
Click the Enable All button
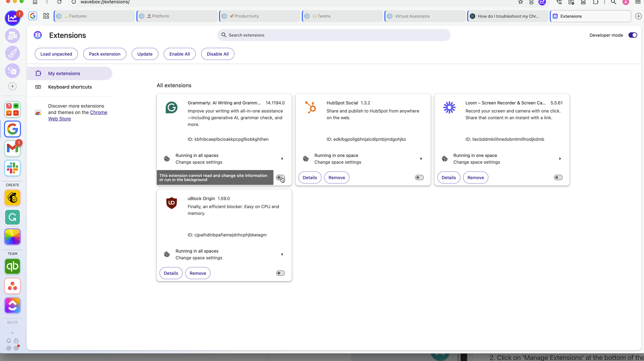[x=180, y=54]
